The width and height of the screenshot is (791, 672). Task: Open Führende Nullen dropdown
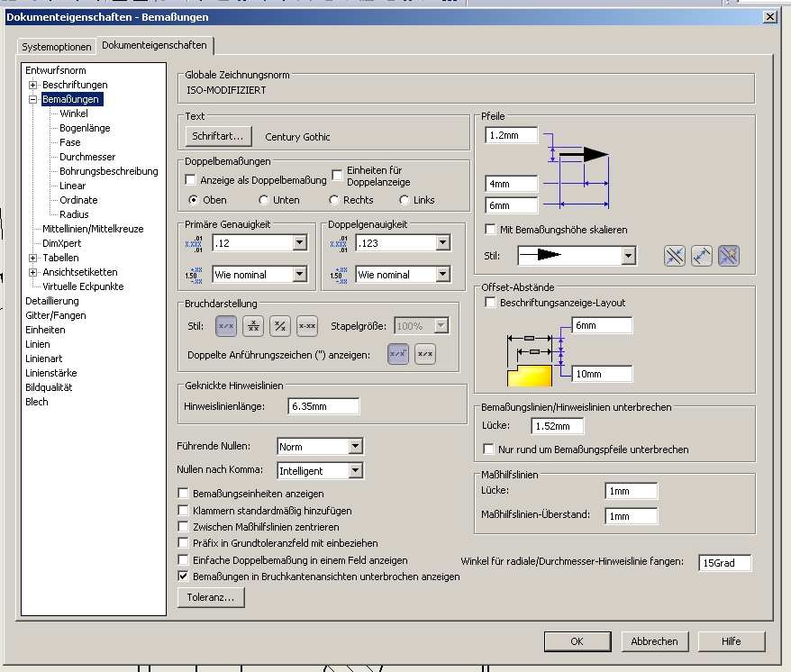[356, 447]
